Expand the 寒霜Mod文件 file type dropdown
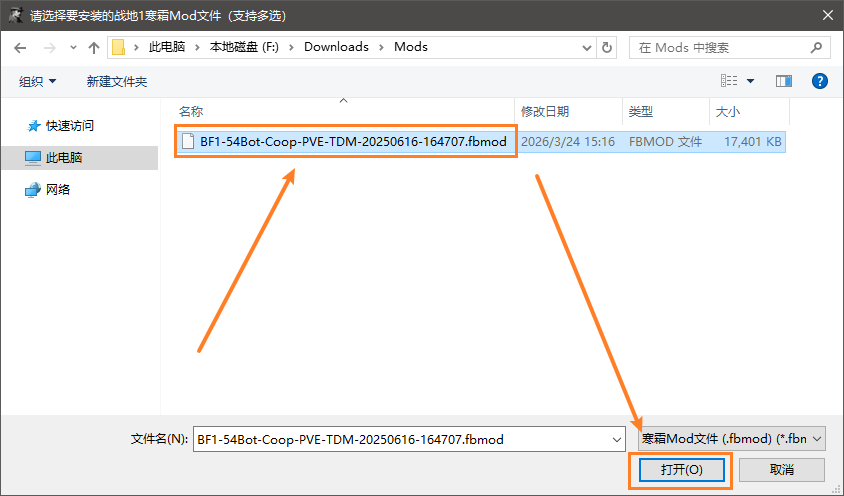The image size is (844, 496). (818, 439)
